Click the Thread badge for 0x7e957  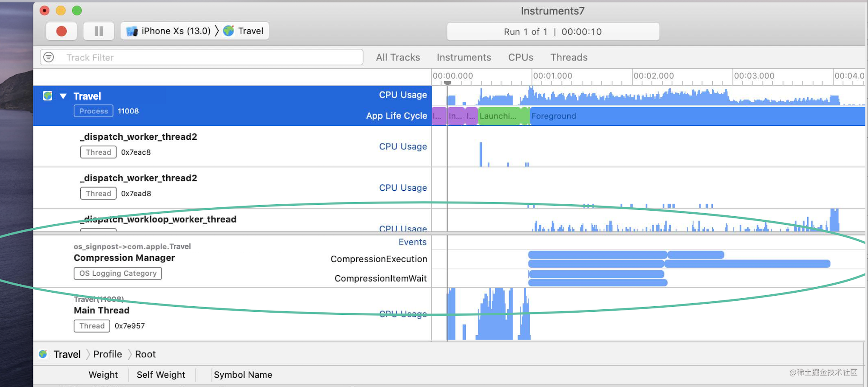[92, 326]
